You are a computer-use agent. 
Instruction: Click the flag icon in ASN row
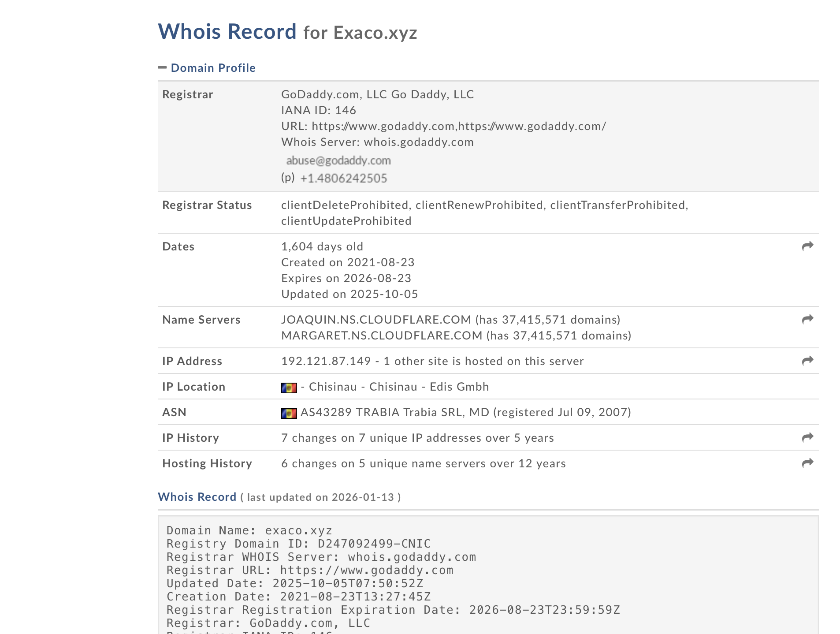pos(289,413)
